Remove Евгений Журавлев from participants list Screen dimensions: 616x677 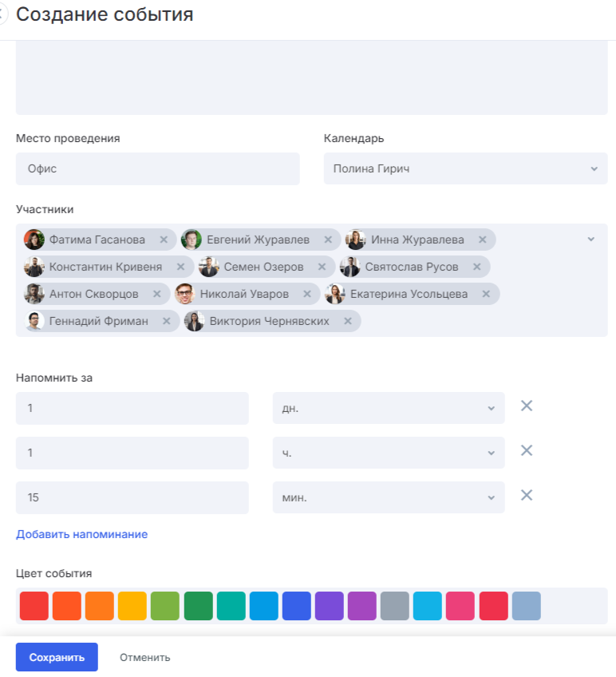[x=328, y=240]
